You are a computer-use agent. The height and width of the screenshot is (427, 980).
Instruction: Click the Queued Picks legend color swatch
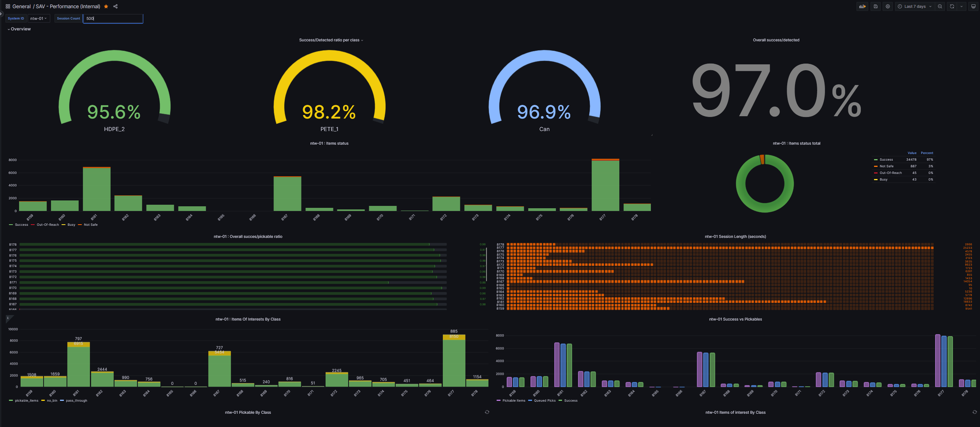point(530,400)
